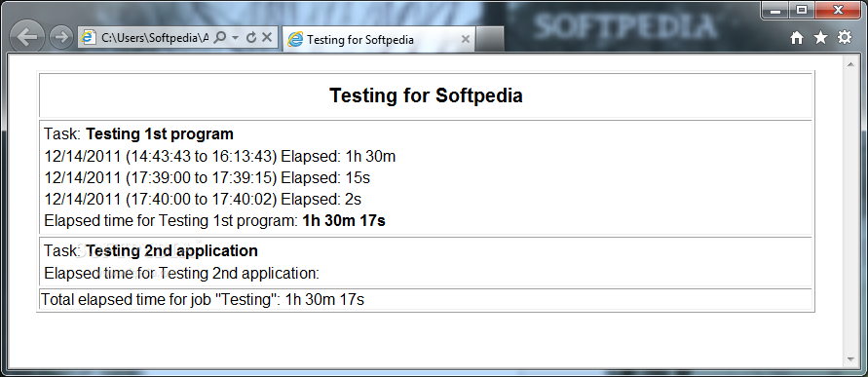Refresh the page with the reload icon

[251, 38]
